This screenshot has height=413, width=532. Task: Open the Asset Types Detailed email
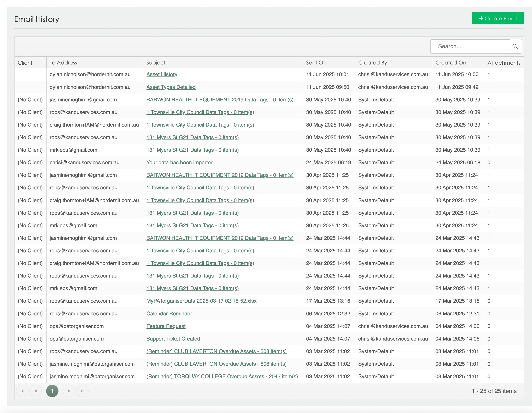[171, 87]
